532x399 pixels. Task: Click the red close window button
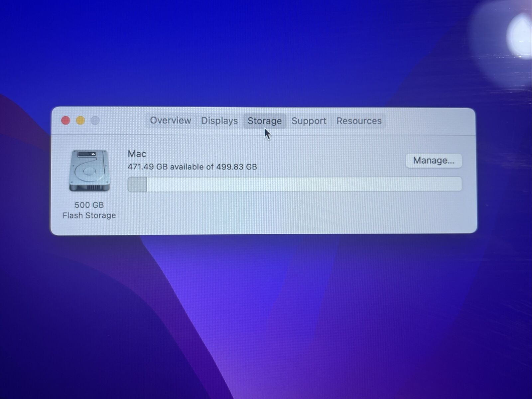click(66, 120)
